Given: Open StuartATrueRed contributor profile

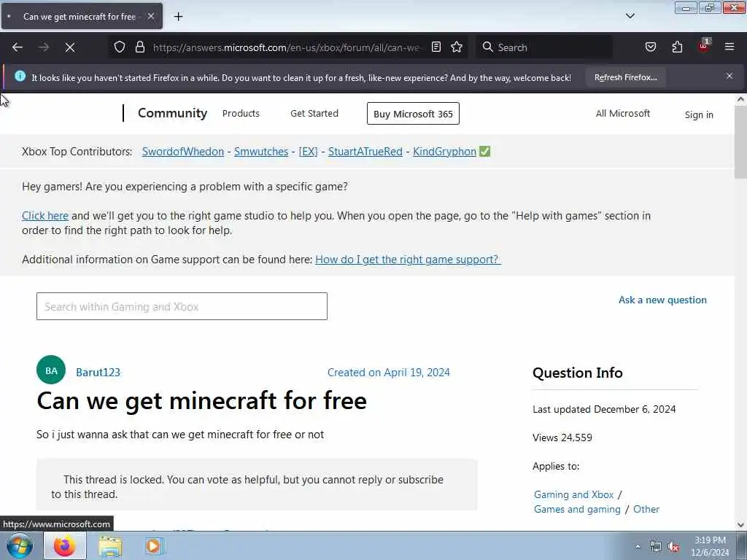Looking at the screenshot, I should pos(365,152).
